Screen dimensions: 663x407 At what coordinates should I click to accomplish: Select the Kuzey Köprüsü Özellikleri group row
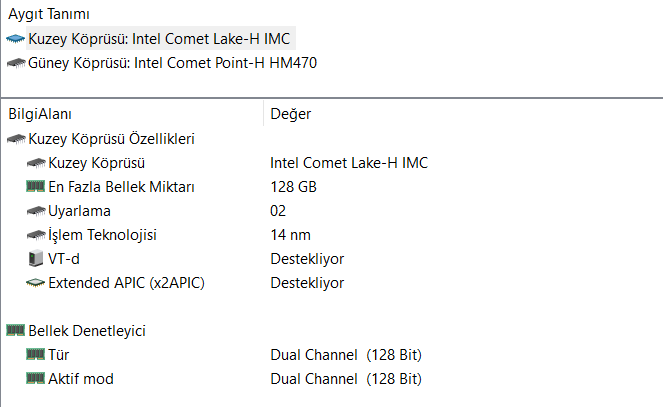pos(111,139)
